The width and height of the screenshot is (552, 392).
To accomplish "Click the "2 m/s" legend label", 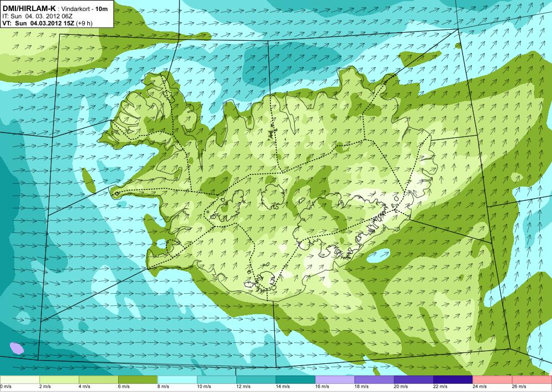I will click(45, 386).
